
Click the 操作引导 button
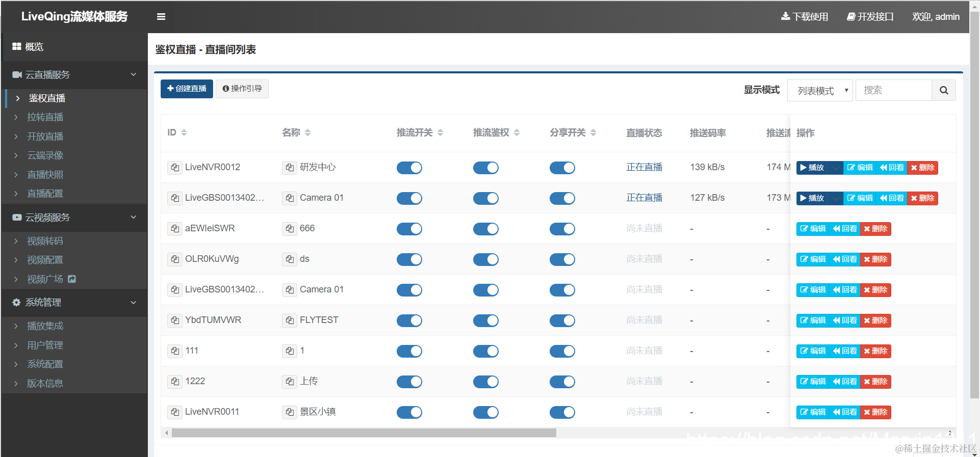(x=242, y=89)
